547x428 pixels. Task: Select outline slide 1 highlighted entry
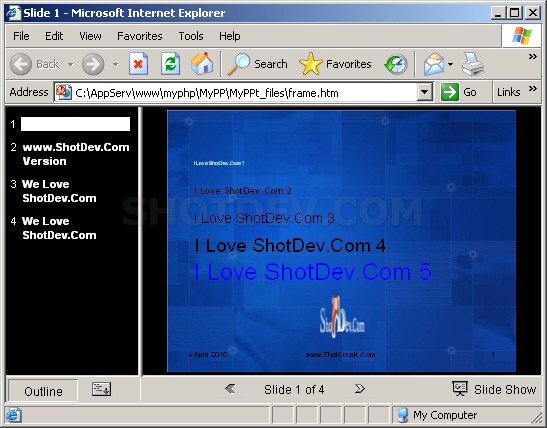pos(75,124)
